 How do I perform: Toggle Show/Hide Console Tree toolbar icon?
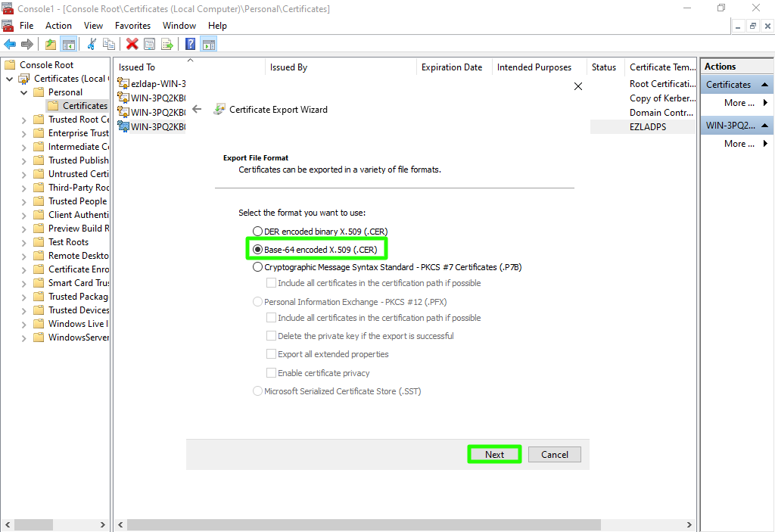69,45
